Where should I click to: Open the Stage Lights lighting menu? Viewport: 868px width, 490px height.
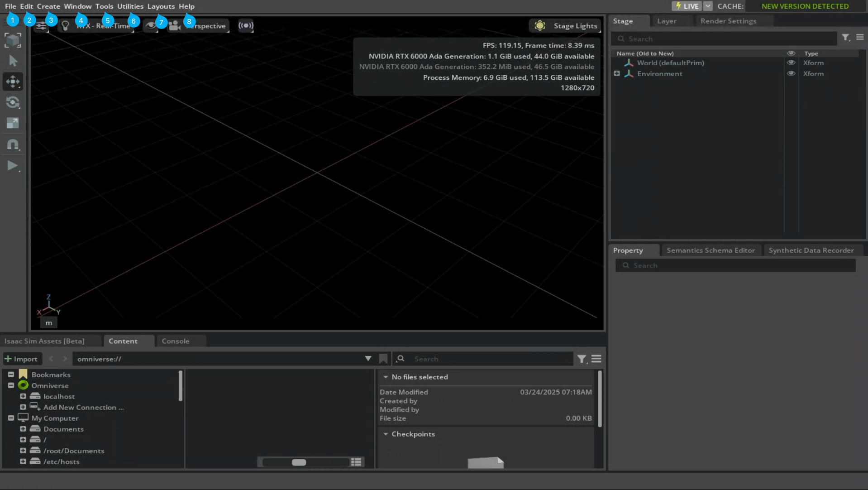click(565, 26)
